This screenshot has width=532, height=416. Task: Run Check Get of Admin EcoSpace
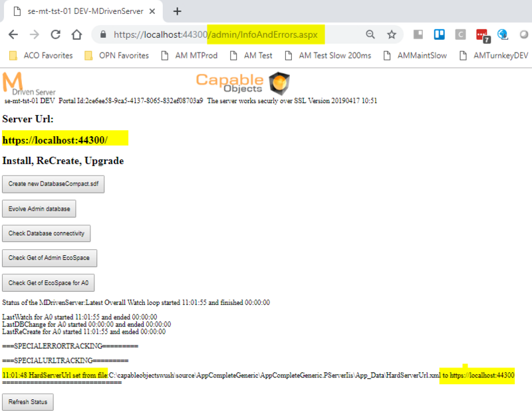[49, 258]
